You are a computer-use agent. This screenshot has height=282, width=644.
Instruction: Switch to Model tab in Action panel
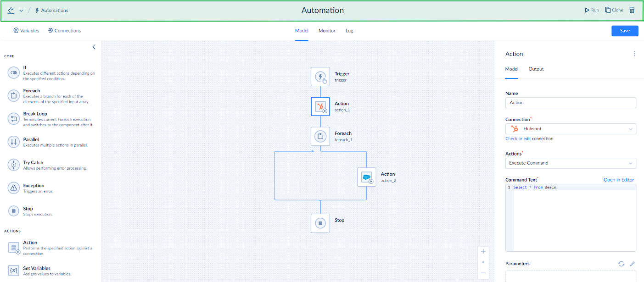[512, 69]
